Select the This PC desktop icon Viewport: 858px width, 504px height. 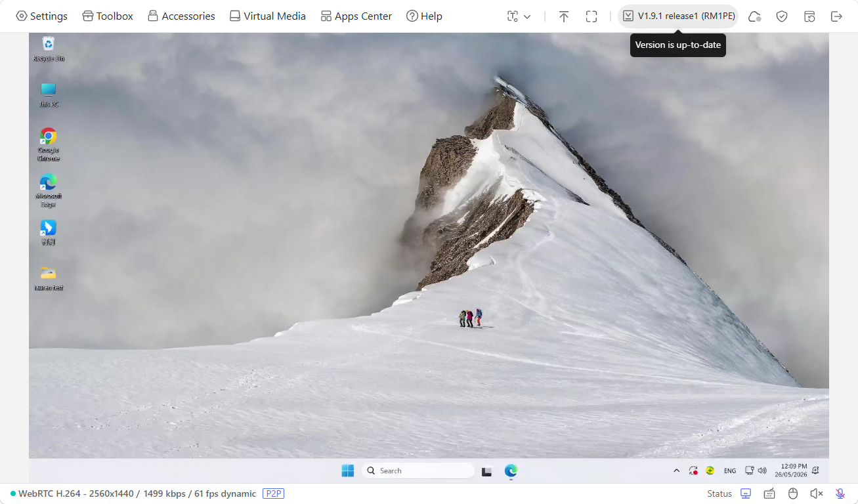(x=49, y=95)
